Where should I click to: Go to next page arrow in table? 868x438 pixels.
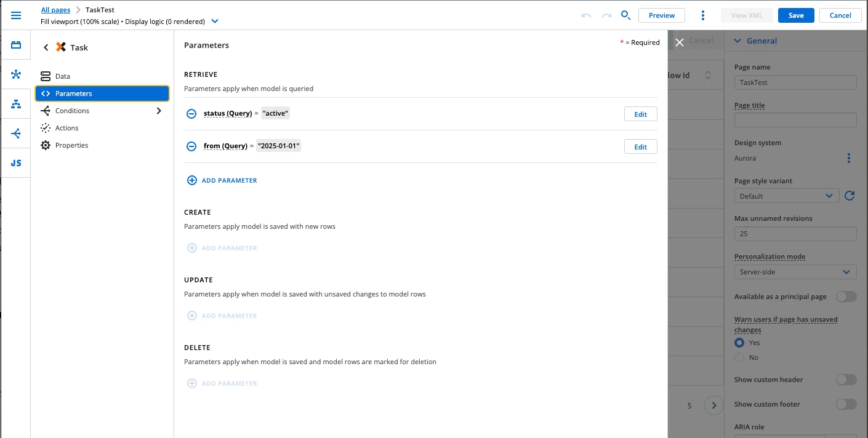click(714, 405)
